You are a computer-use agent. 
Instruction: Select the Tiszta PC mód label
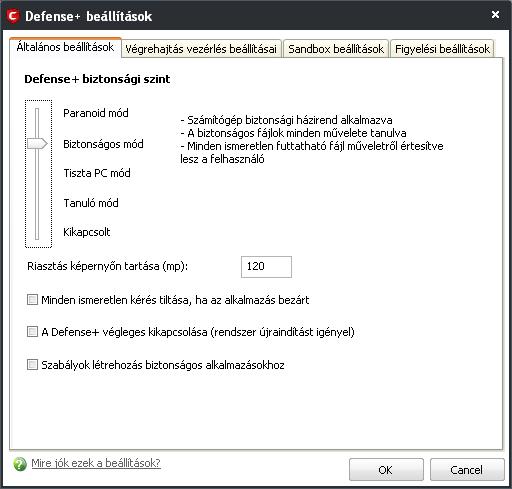97,173
